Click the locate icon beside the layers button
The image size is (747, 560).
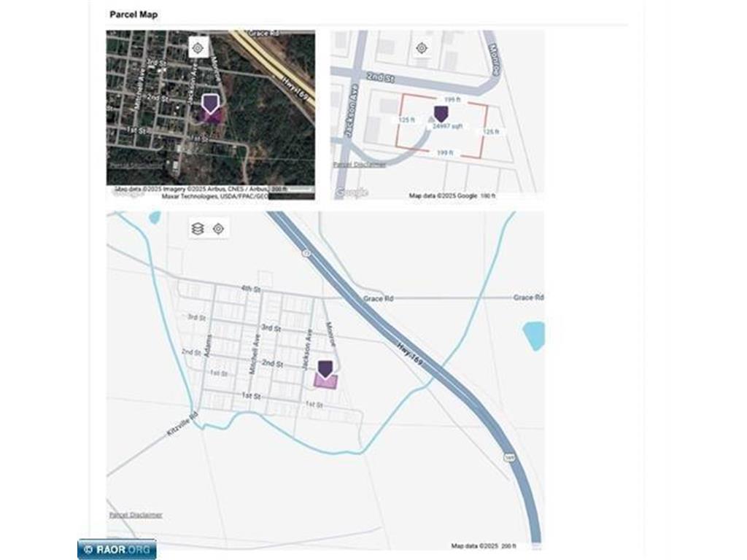click(x=218, y=229)
